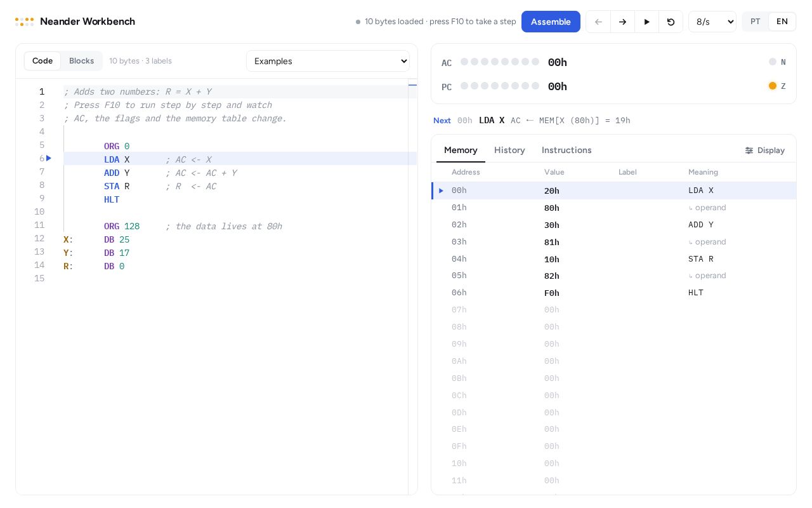Switch language to PT
The height and width of the screenshot is (508, 812).
756,22
